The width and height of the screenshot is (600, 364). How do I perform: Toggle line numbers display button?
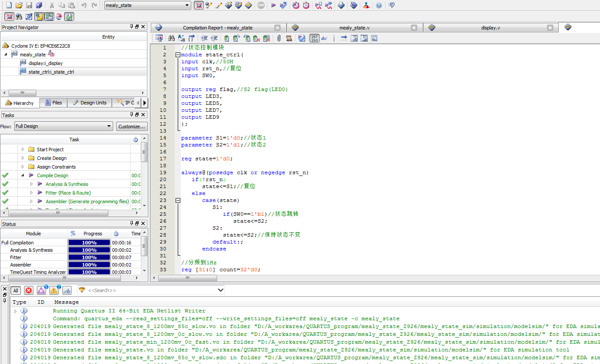click(314, 38)
